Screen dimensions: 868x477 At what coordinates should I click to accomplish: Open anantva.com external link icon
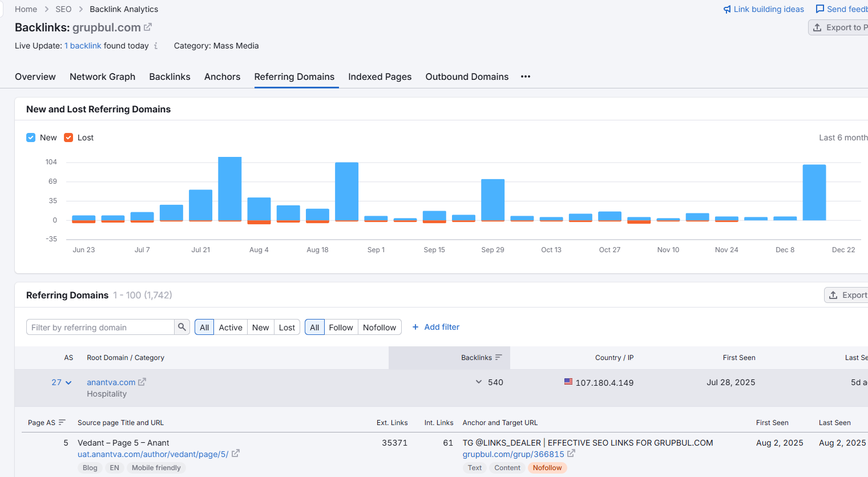pos(142,382)
